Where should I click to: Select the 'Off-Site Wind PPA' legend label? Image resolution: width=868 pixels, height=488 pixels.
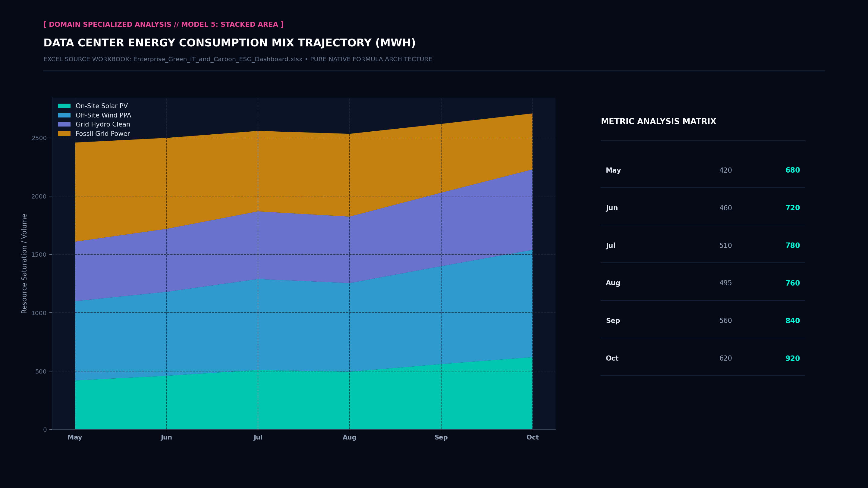103,115
